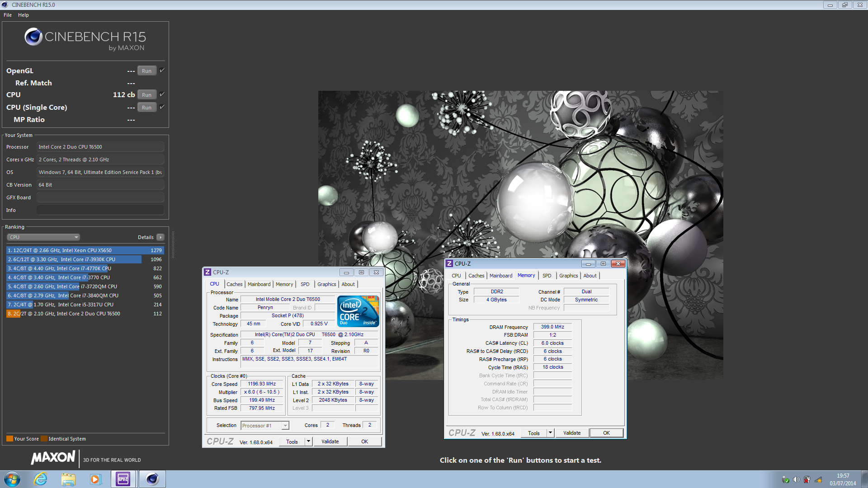Toggle the CPU test checkbox

click(x=162, y=94)
